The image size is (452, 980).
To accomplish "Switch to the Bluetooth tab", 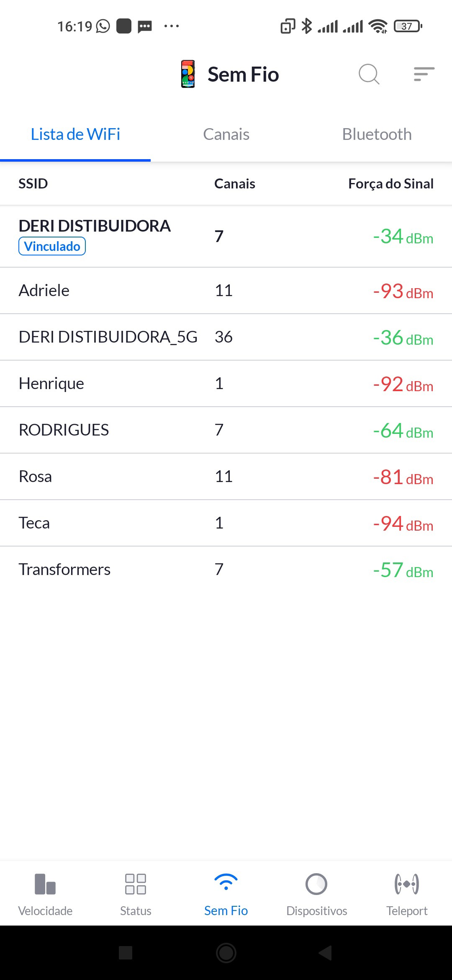I will click(377, 134).
